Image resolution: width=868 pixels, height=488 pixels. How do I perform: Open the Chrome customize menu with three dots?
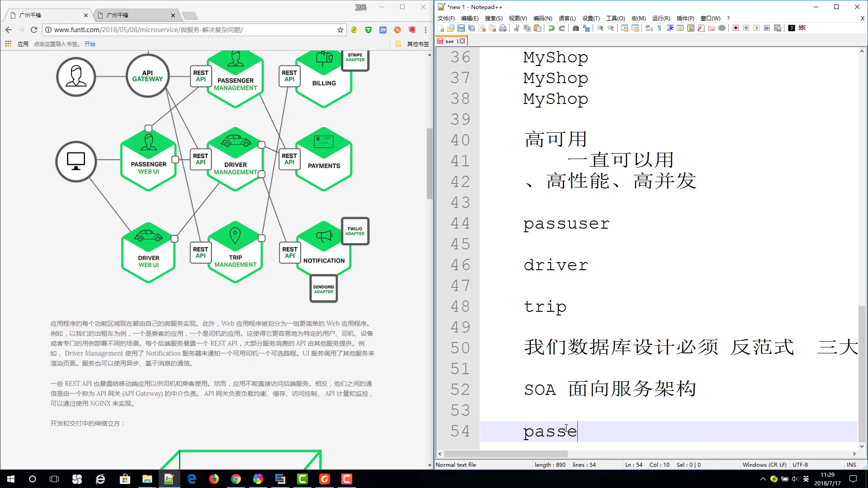[x=425, y=30]
